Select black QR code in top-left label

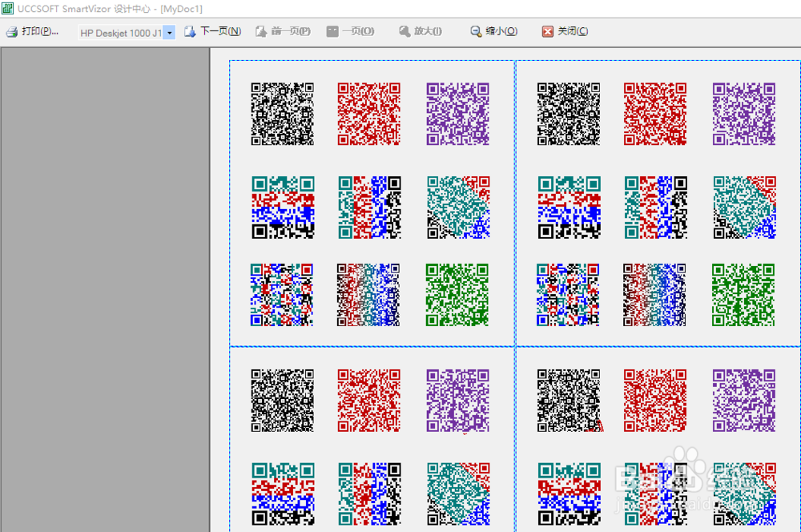pos(283,114)
